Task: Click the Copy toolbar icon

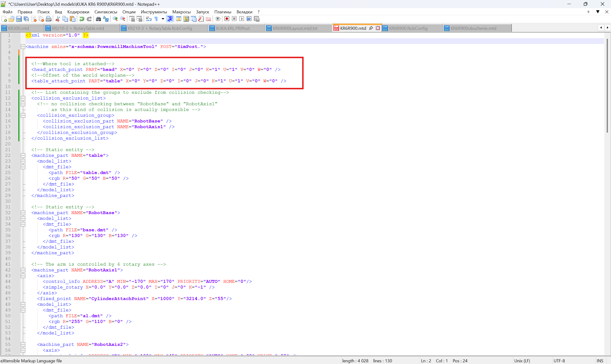Action: [65, 19]
